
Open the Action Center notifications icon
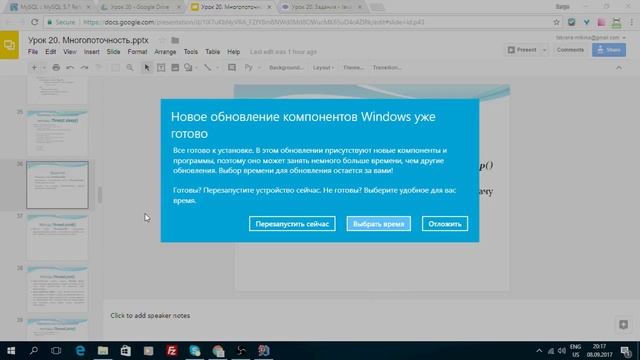tap(625, 351)
